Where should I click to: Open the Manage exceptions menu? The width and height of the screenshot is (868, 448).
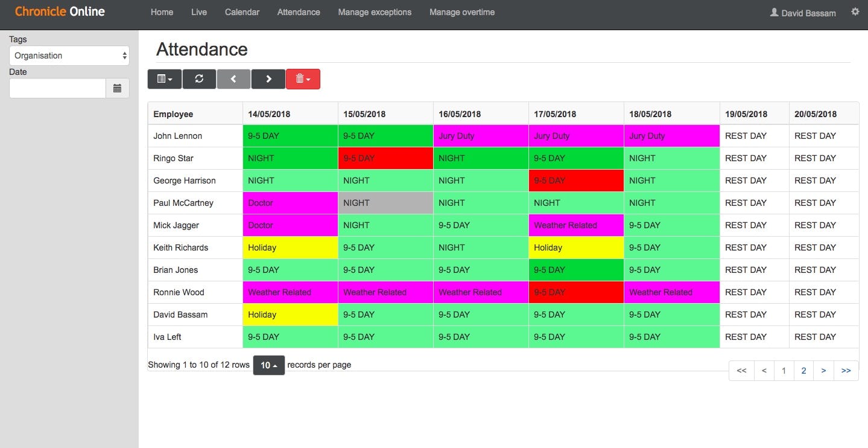374,11
